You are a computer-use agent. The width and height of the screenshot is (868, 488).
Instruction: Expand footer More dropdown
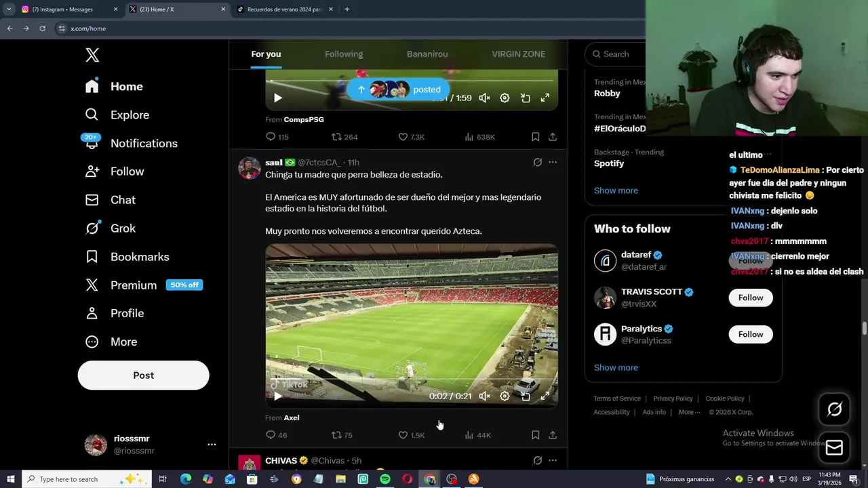689,412
